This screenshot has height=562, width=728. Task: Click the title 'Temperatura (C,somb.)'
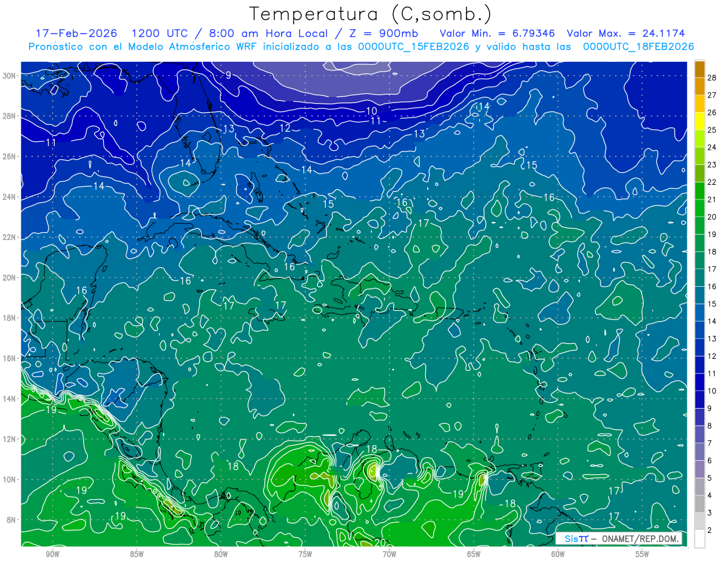[371, 14]
